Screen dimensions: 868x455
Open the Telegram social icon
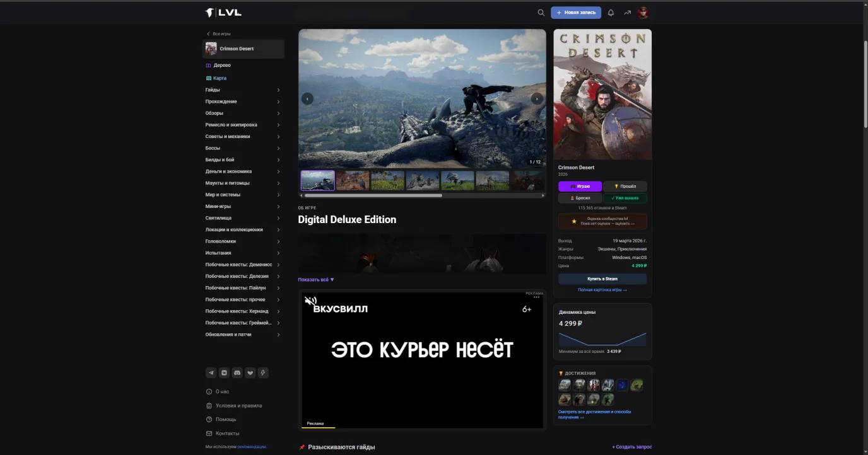(x=211, y=372)
